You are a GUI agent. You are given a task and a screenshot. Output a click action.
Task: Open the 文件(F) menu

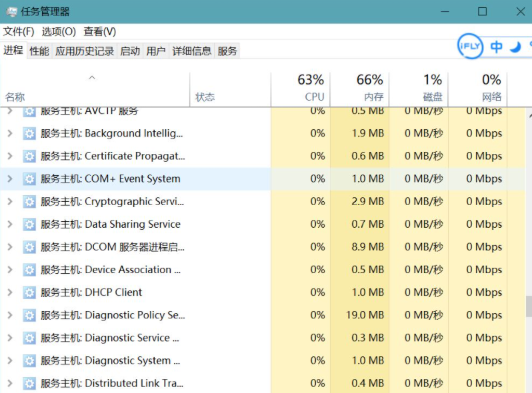19,31
